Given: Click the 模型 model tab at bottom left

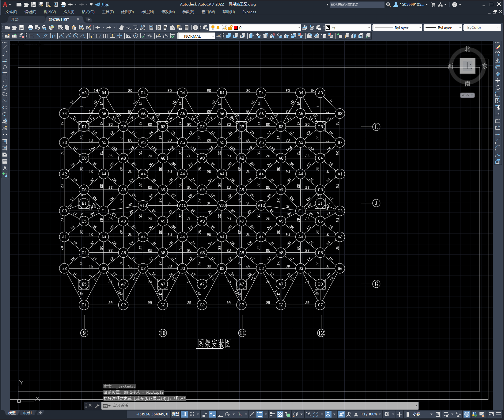Looking at the screenshot, I should tap(12, 413).
